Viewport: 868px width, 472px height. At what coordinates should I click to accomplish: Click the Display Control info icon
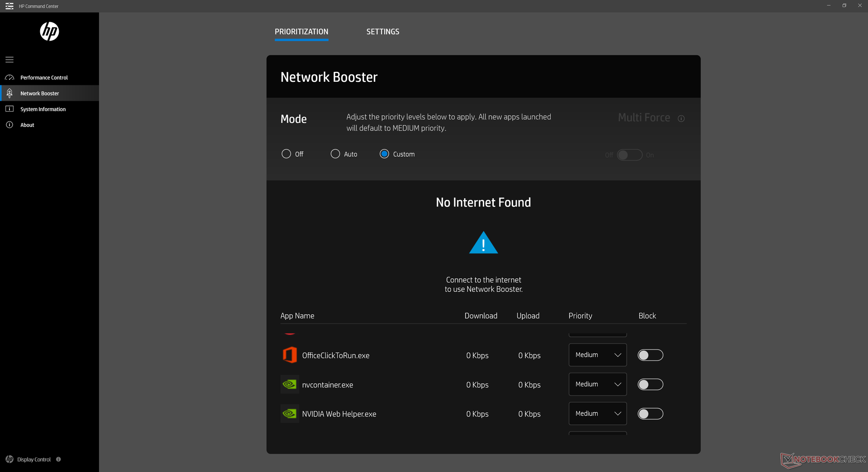coord(58,459)
